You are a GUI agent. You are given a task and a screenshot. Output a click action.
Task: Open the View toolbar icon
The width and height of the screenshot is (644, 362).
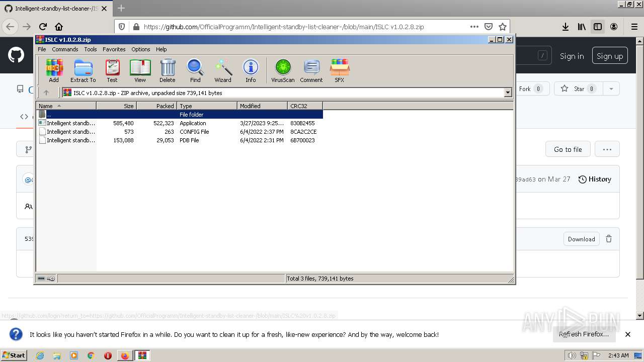pyautogui.click(x=140, y=70)
